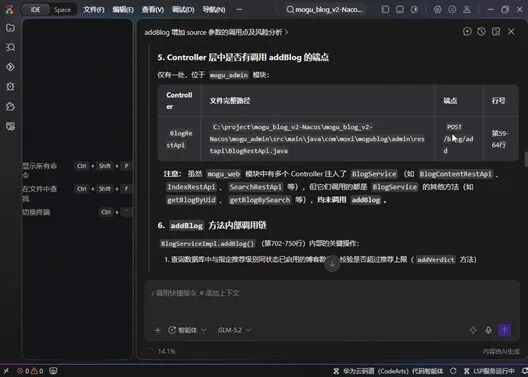The width and height of the screenshot is (528, 377).
Task: Toggle the left sidebar layout icon
Action: (385, 9)
